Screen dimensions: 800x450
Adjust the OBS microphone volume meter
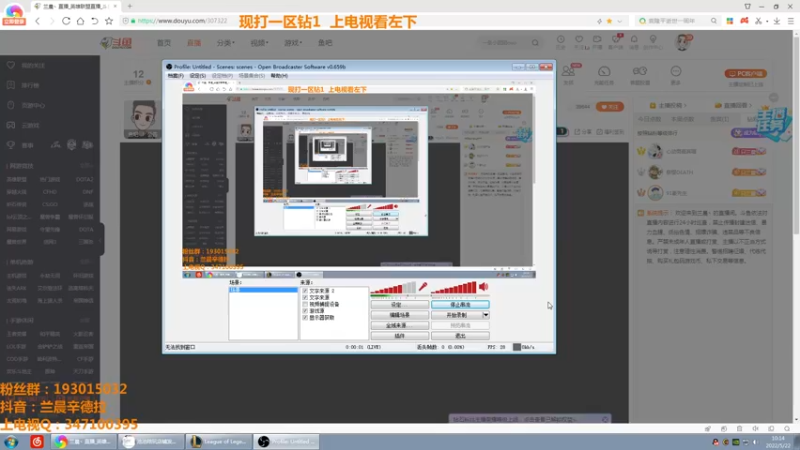coord(393,289)
